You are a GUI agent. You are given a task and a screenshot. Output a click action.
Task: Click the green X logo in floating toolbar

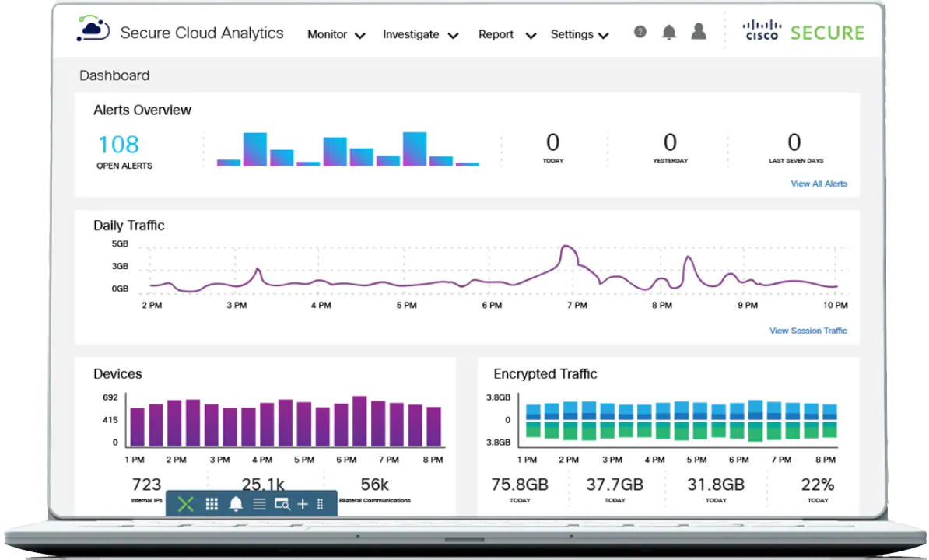185,504
